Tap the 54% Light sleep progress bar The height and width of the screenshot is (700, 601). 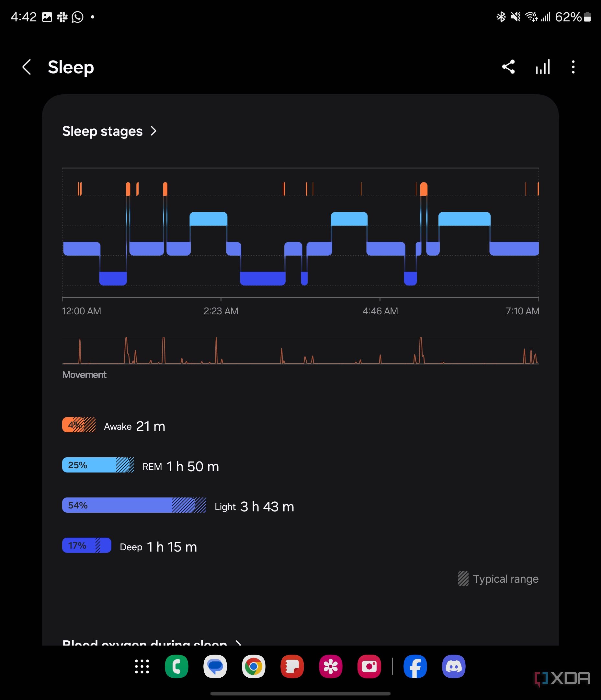pos(133,506)
